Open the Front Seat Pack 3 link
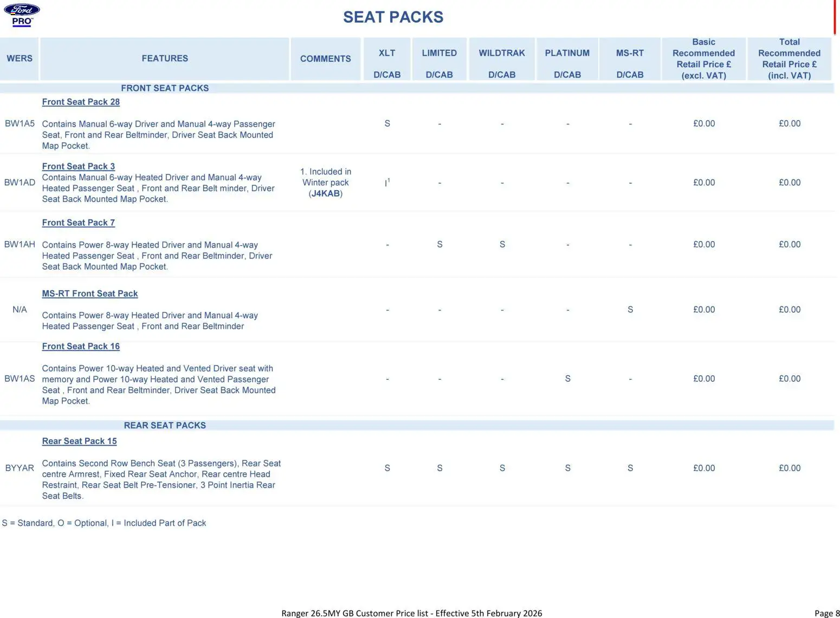The height and width of the screenshot is (618, 840). (x=79, y=166)
